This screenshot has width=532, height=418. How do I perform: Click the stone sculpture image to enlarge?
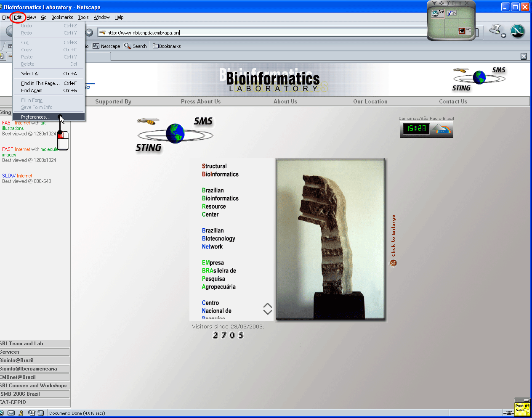point(330,240)
